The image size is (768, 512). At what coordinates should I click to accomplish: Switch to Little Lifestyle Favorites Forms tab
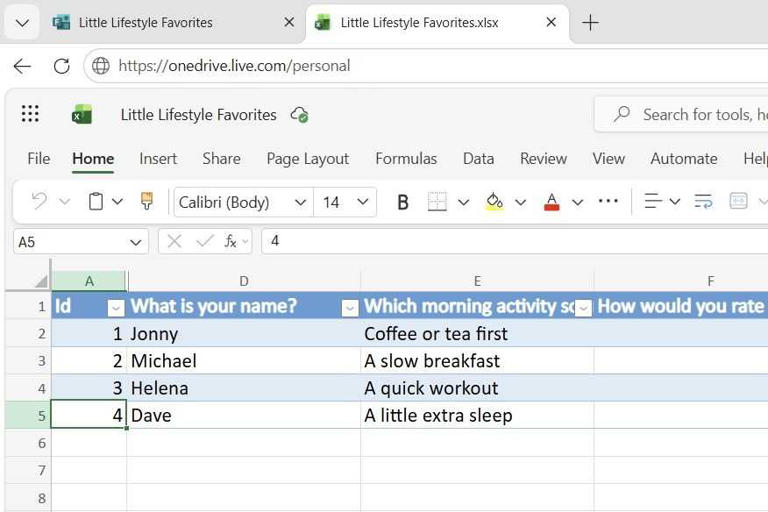[x=145, y=23]
